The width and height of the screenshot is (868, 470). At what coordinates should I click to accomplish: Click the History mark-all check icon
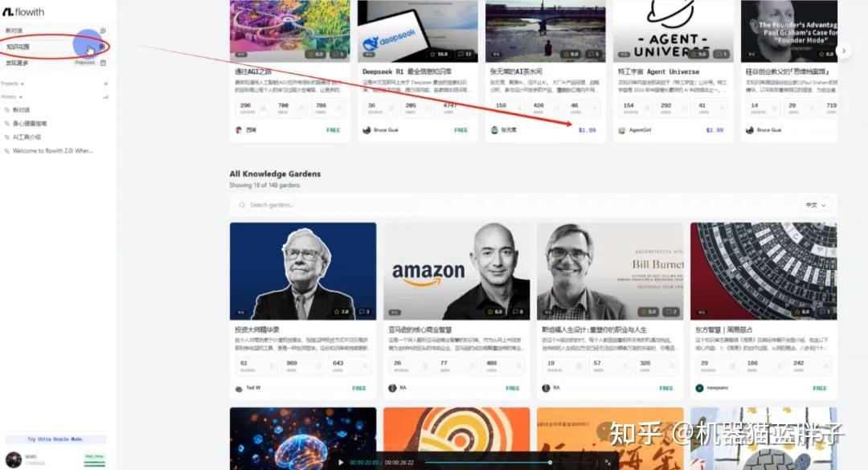coord(106,97)
